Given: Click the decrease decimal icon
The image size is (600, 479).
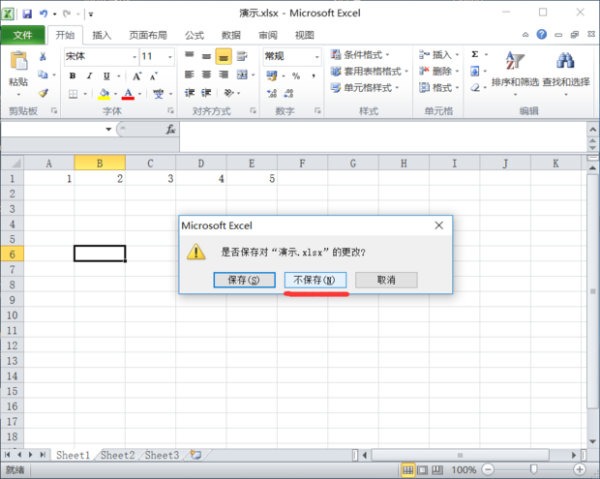Looking at the screenshot, I should point(289,93).
